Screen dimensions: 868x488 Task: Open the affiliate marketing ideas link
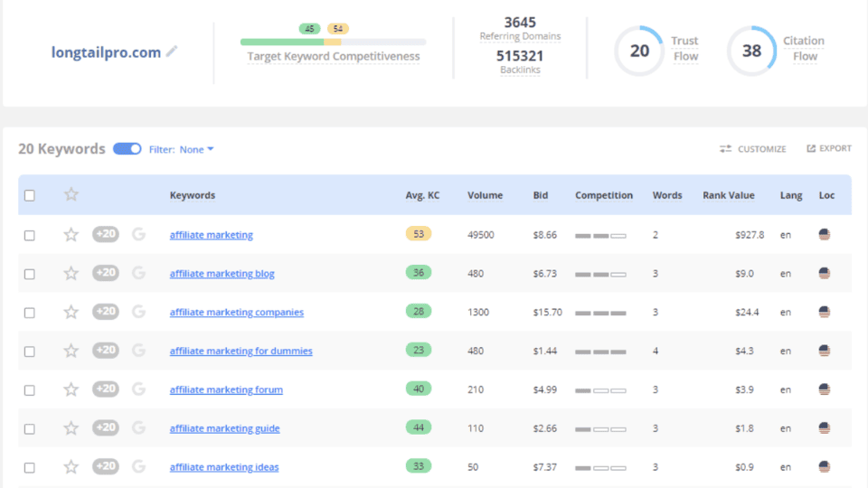(x=223, y=467)
